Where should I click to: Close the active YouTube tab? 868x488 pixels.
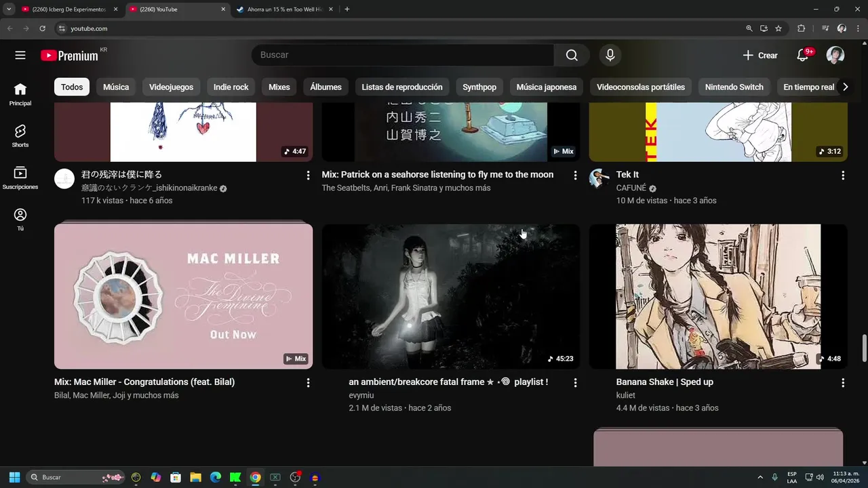click(223, 9)
